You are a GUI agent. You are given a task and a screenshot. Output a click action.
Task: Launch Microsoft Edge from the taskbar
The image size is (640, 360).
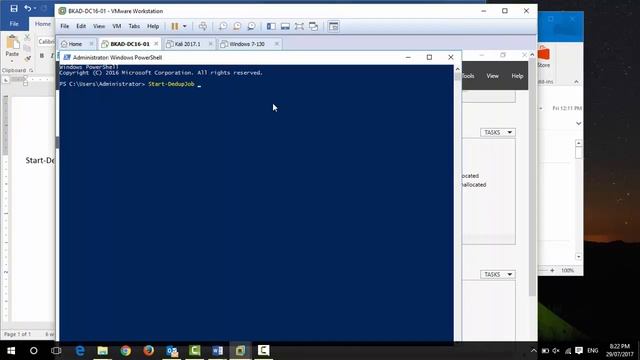80,351
